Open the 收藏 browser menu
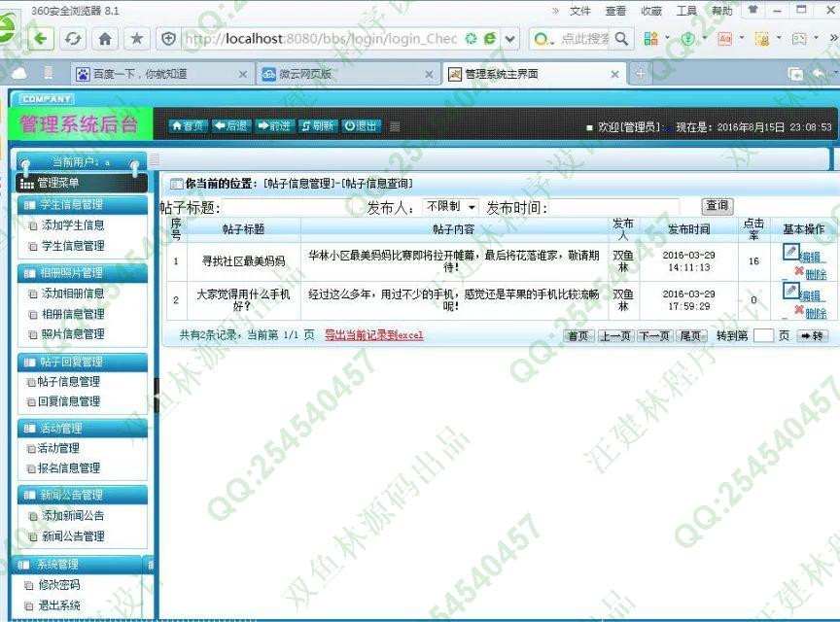The image size is (840, 622). (650, 11)
